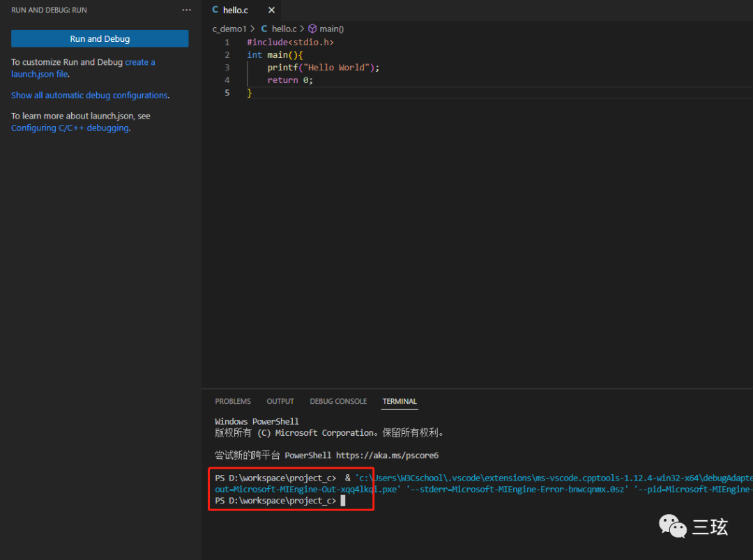Select the hello.c editor tab
Viewport: 753px width, 560px height.
point(235,10)
